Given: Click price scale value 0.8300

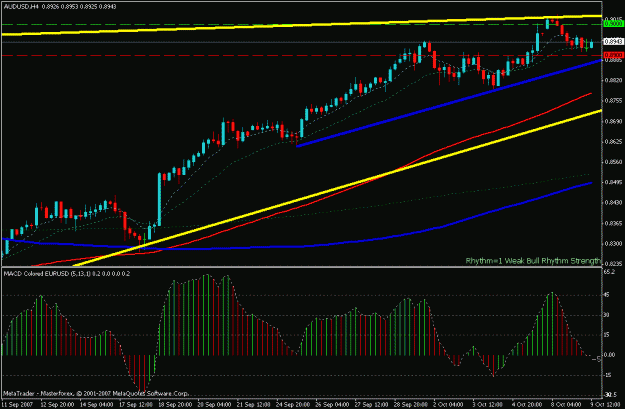Looking at the screenshot, I should pyautogui.click(x=614, y=243).
